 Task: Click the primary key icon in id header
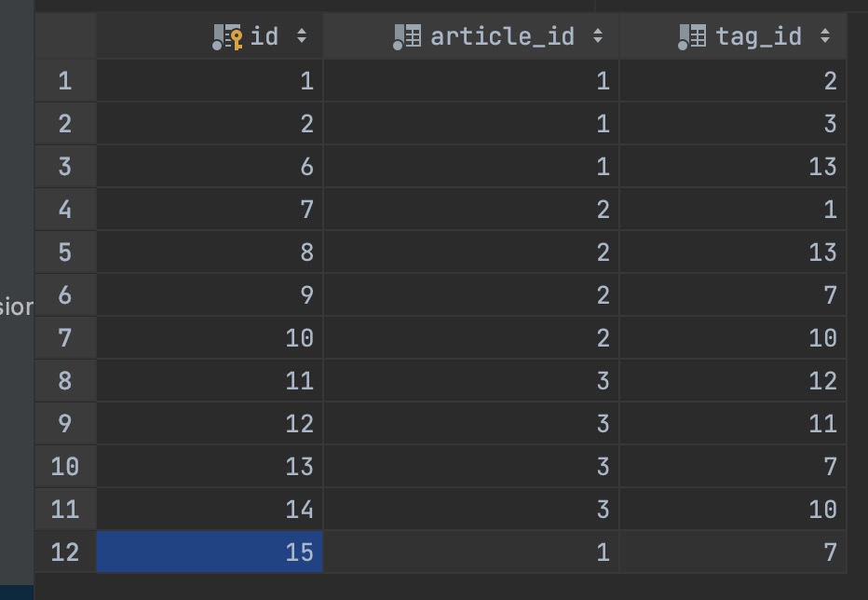coord(227,37)
